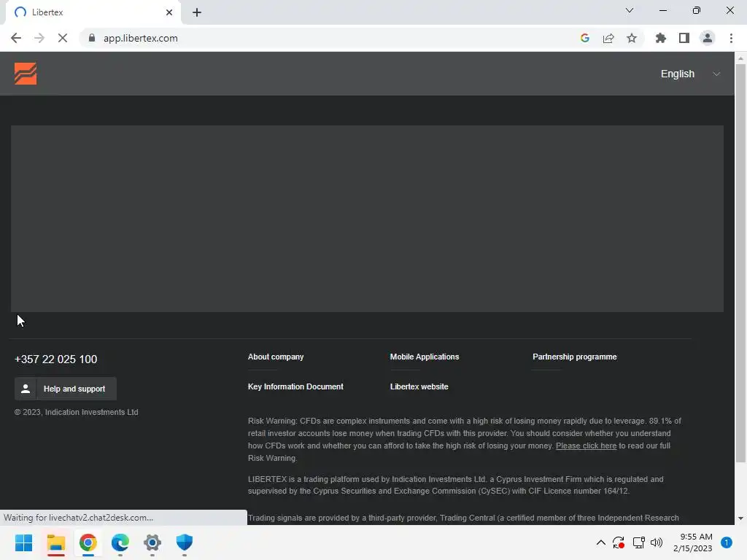Follow the 'Please click here' risk link

pyautogui.click(x=586, y=446)
